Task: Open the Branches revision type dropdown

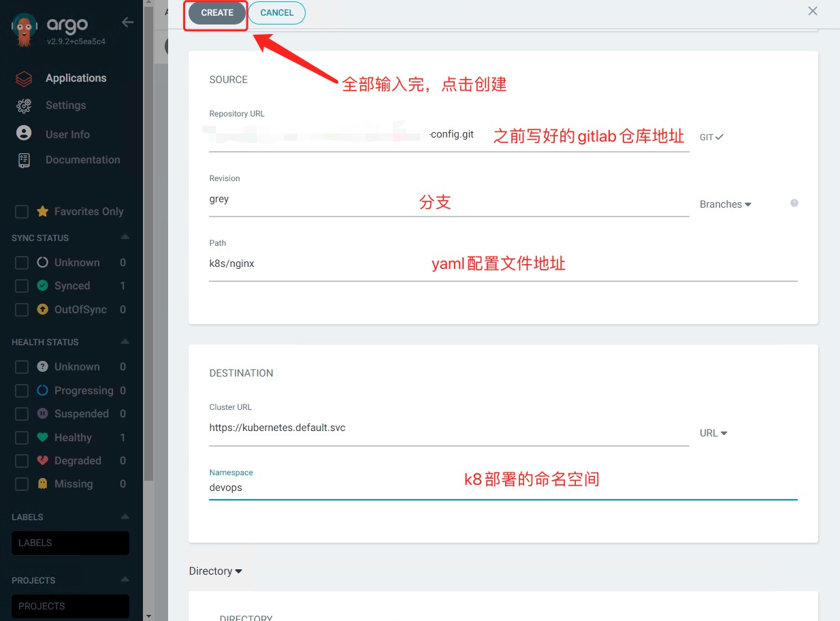Action: point(725,204)
